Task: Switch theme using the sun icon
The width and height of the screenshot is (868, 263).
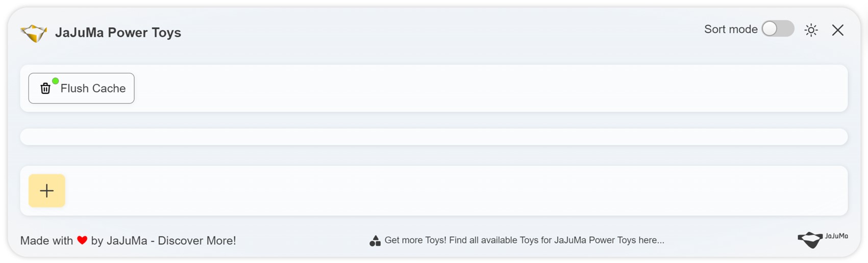Action: (811, 30)
